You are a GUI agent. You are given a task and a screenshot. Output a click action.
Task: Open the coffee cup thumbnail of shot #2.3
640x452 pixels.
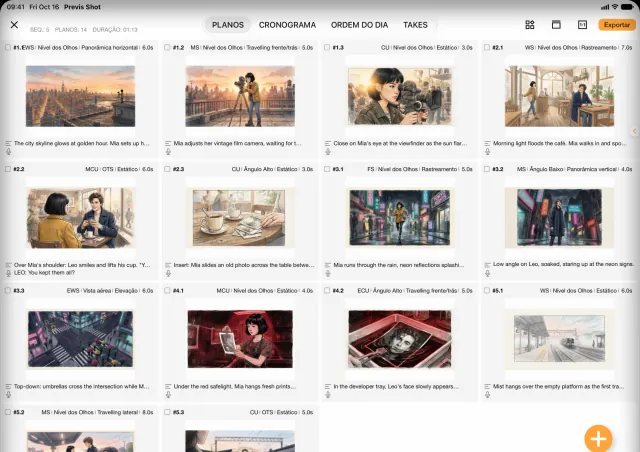click(x=239, y=218)
